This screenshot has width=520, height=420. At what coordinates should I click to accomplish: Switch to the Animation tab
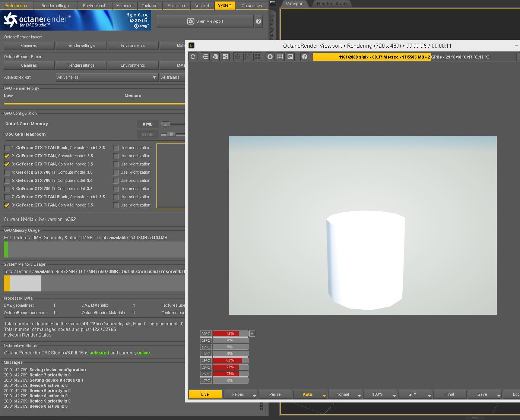176,6
